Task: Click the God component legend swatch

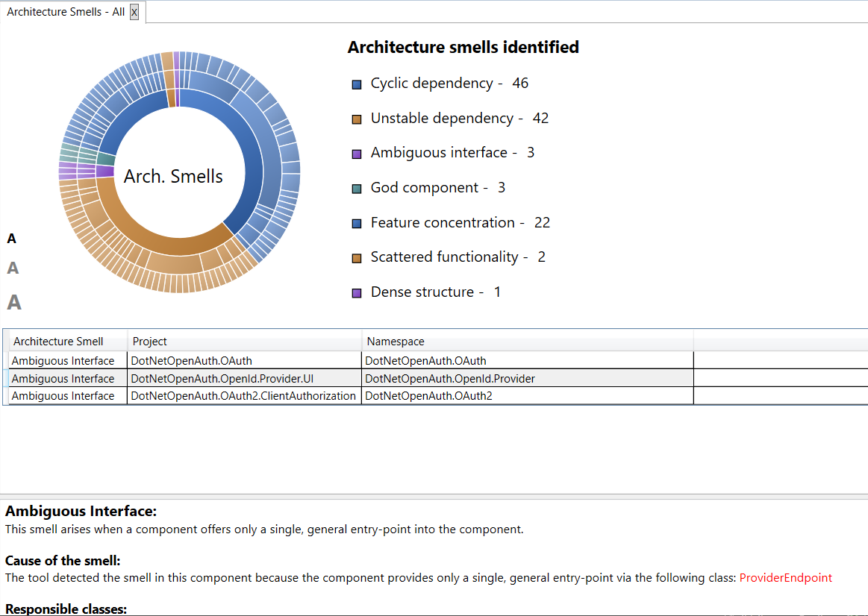Action: 357,189
